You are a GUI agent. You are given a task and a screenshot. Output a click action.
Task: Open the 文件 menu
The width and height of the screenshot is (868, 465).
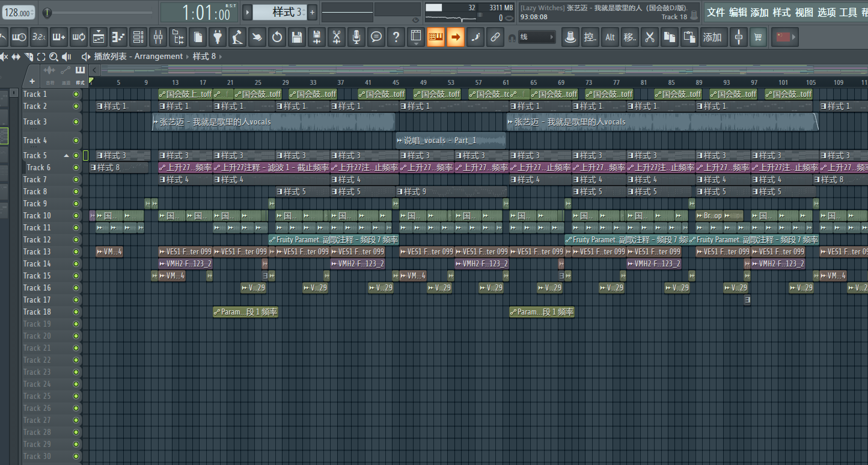[715, 12]
